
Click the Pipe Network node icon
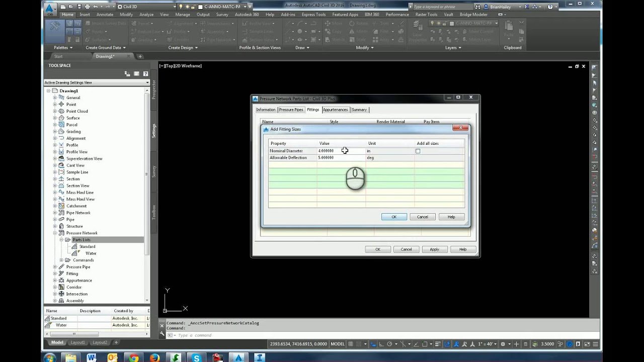[61, 213]
